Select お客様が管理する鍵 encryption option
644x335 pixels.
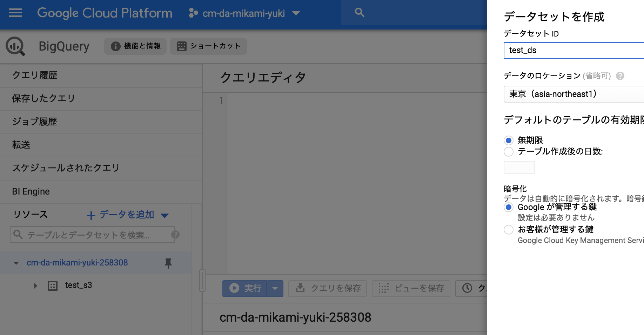[509, 229]
